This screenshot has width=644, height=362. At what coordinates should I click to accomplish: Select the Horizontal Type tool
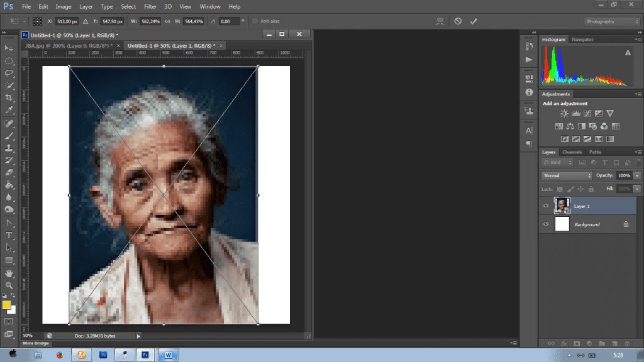coord(9,235)
